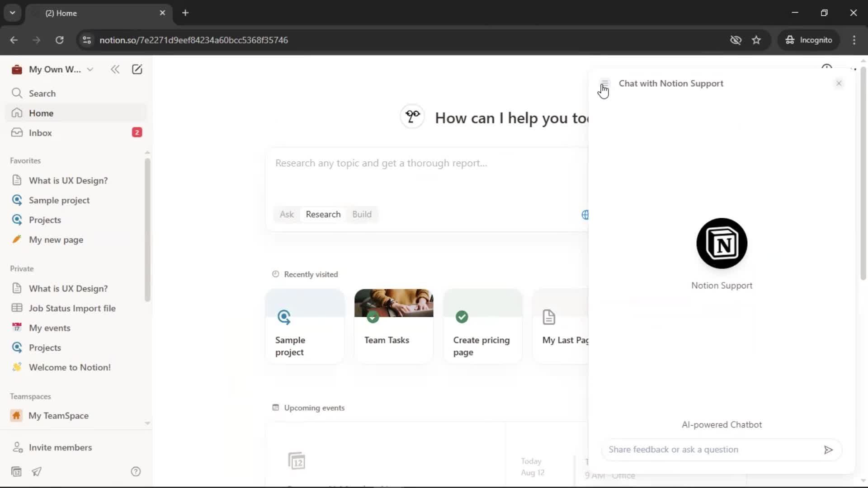Click the Today Aug 12 date label

tap(532, 467)
